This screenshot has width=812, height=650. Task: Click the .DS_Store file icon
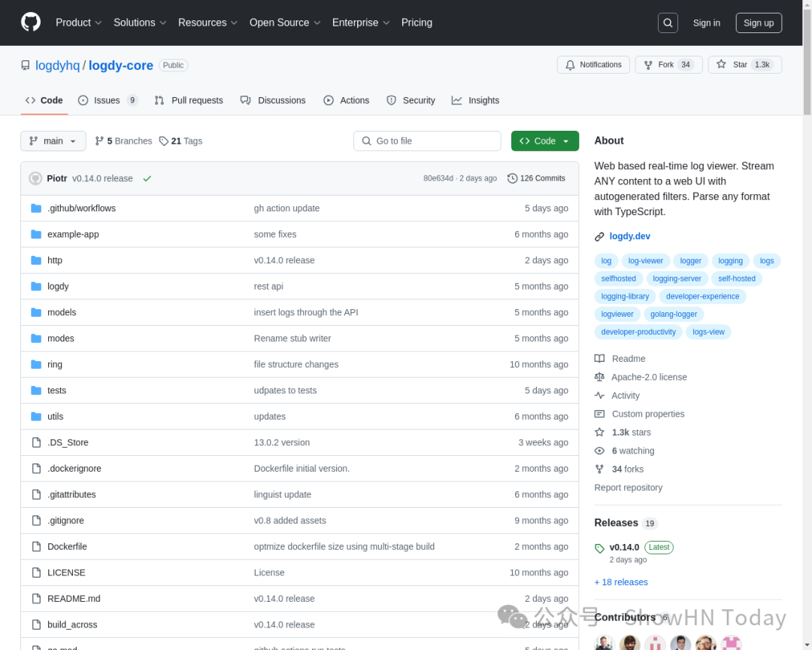(36, 442)
